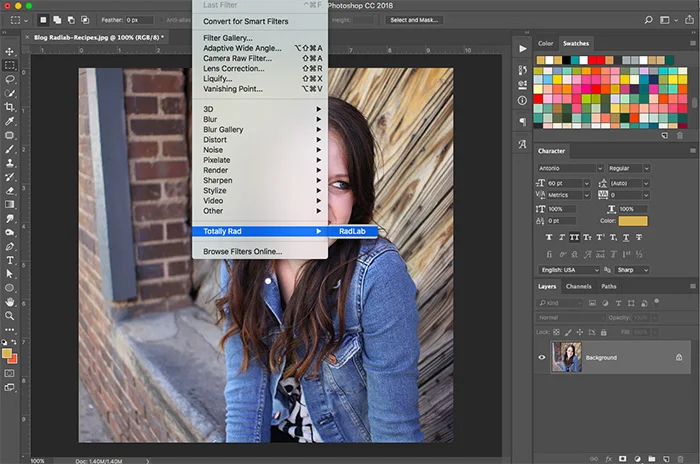The height and width of the screenshot is (464, 700).
Task: Select the Hand tool
Action: pyautogui.click(x=9, y=302)
